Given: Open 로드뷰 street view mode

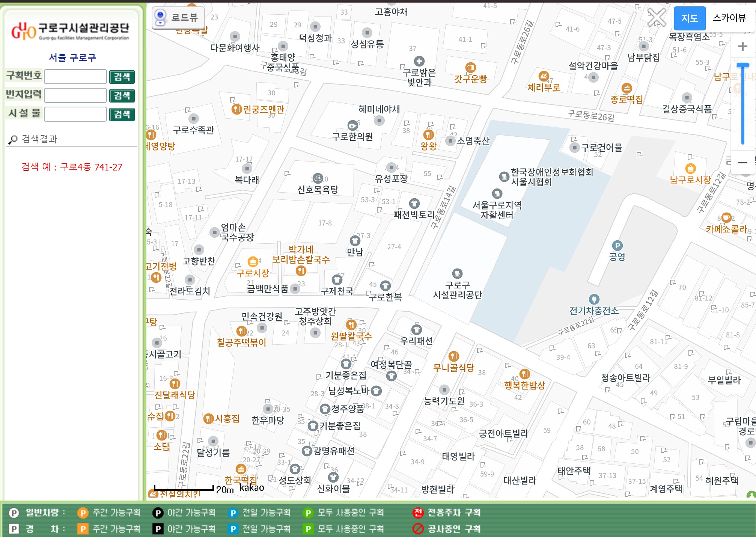Looking at the screenshot, I should coord(178,17).
